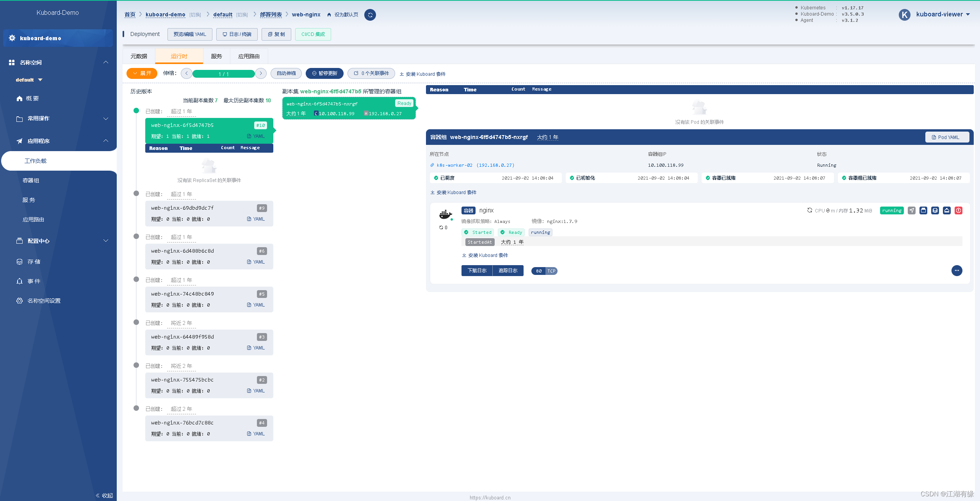
Task: Click the gray paper-plane icon on nginx container
Action: [x=911, y=210]
